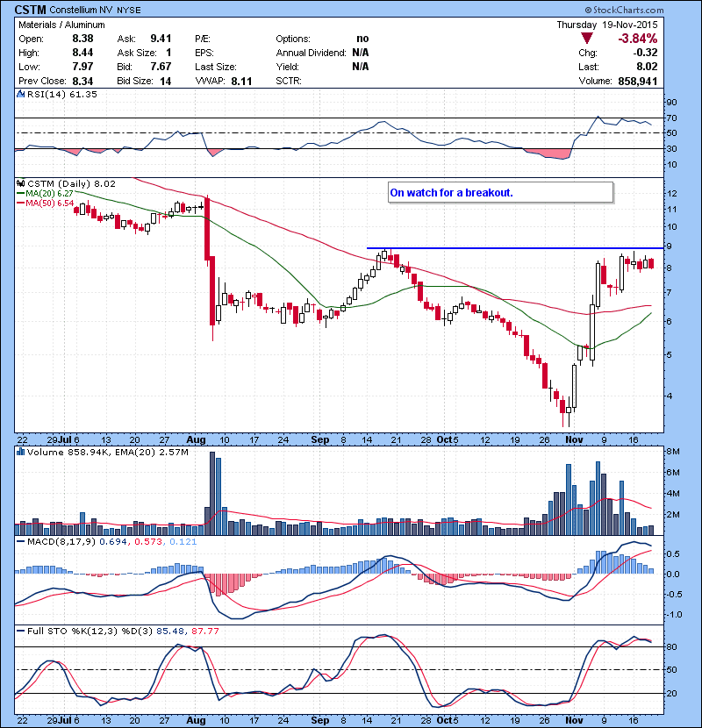Viewport: 702px width, 728px height.
Task: Select the 'On watch for a breakout.' annotation
Action: [x=500, y=193]
